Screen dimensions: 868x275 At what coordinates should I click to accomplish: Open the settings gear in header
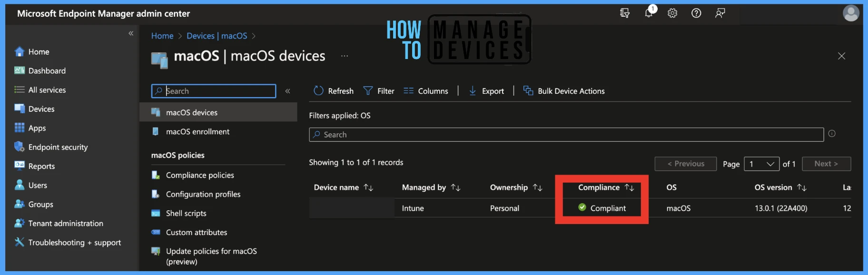(672, 13)
